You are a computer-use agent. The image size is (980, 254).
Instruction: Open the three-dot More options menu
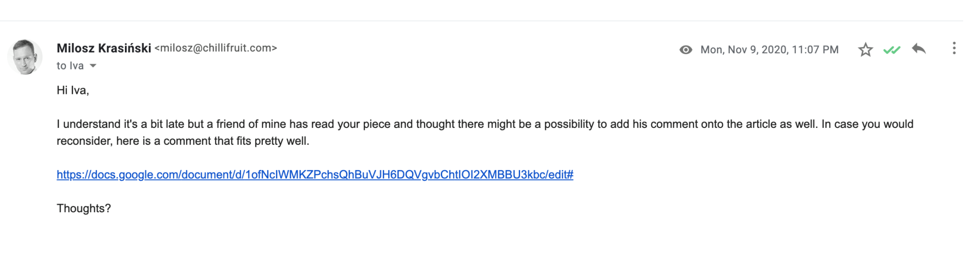pos(954,48)
